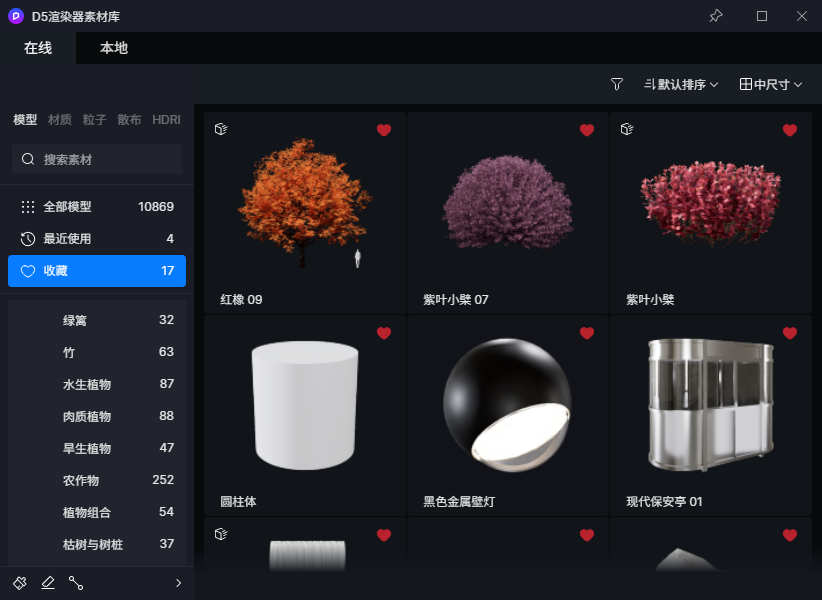Viewport: 822px width, 600px height.
Task: Click the search magnifier icon
Action: (x=28, y=159)
